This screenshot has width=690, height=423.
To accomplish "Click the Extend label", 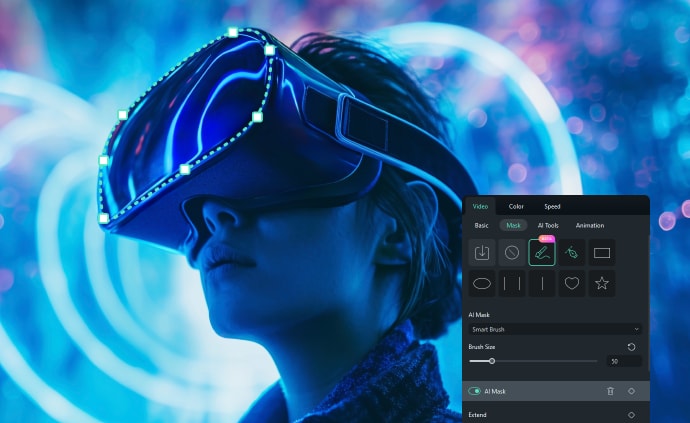I will point(477,415).
